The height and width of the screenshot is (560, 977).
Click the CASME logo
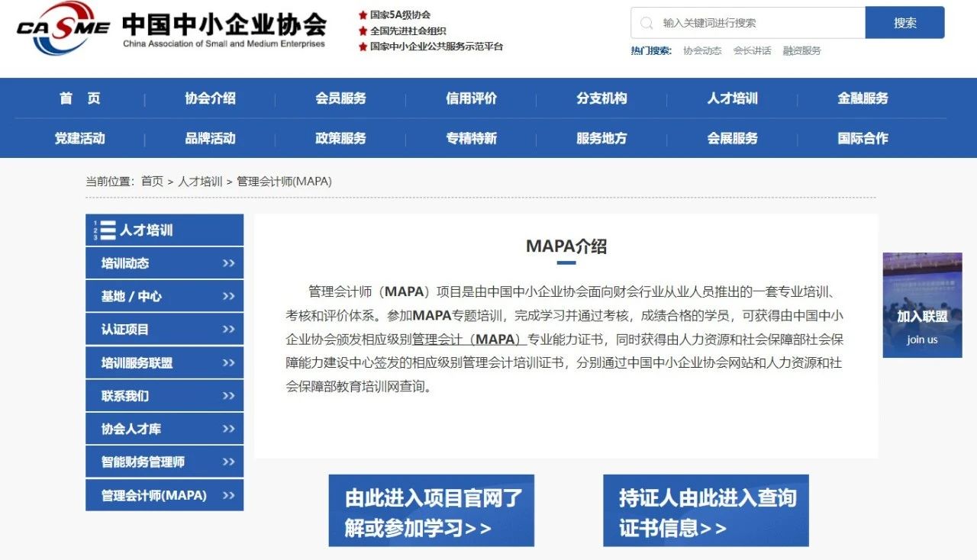63,29
